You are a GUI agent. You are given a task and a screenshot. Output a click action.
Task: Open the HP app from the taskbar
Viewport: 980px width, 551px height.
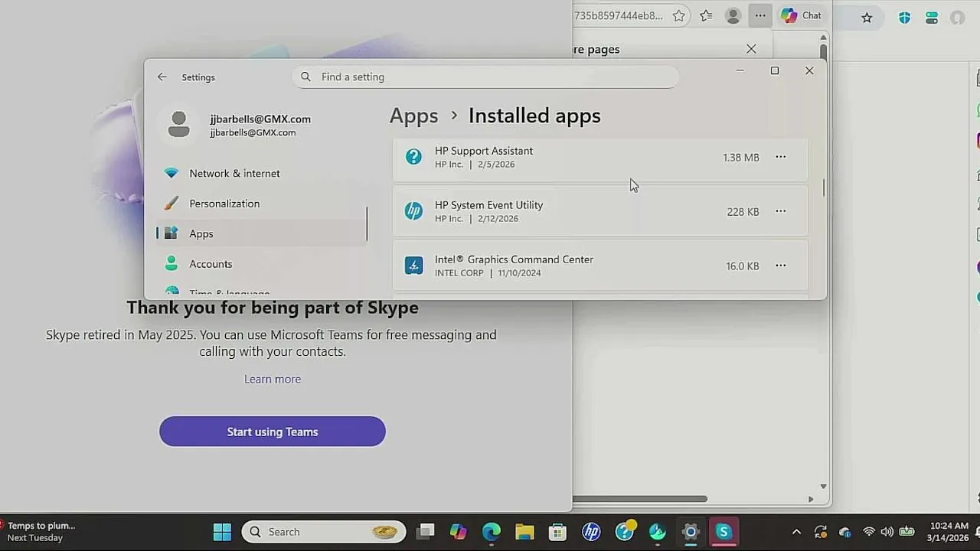click(x=591, y=532)
